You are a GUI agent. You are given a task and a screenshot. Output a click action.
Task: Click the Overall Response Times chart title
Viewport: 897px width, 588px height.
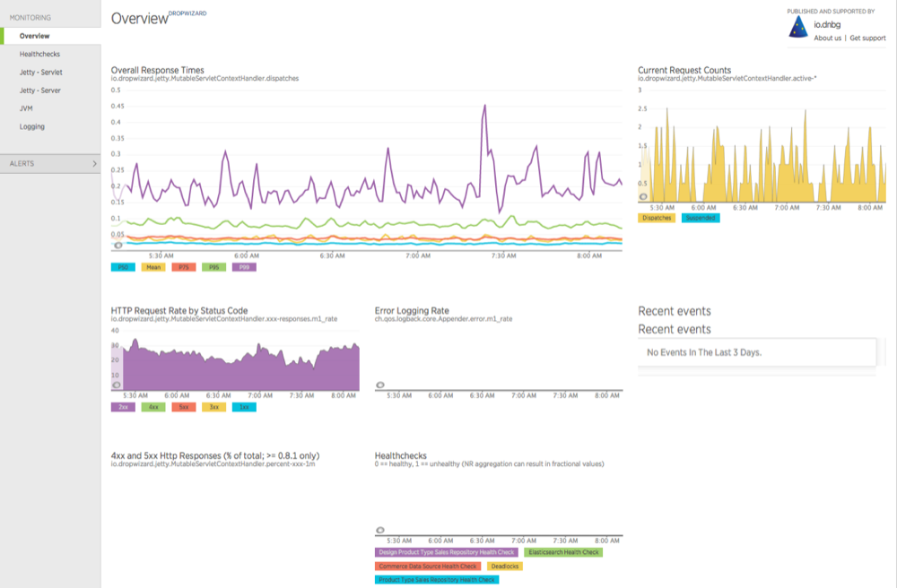click(x=157, y=70)
